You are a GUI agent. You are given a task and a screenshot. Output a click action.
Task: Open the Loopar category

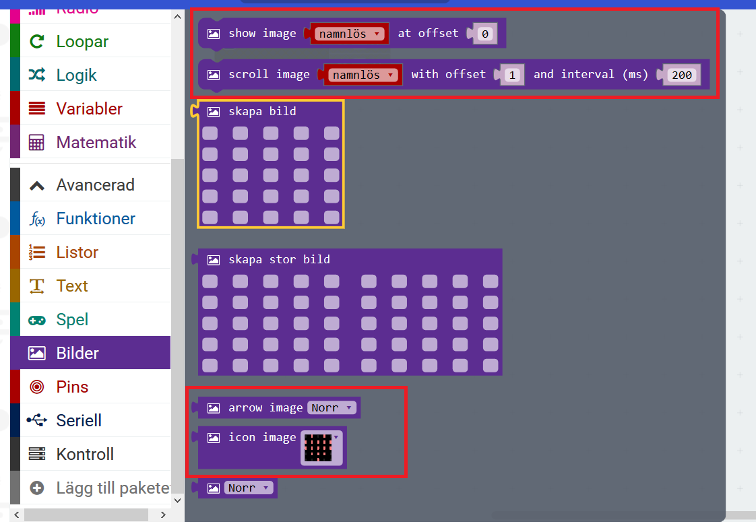[90, 41]
